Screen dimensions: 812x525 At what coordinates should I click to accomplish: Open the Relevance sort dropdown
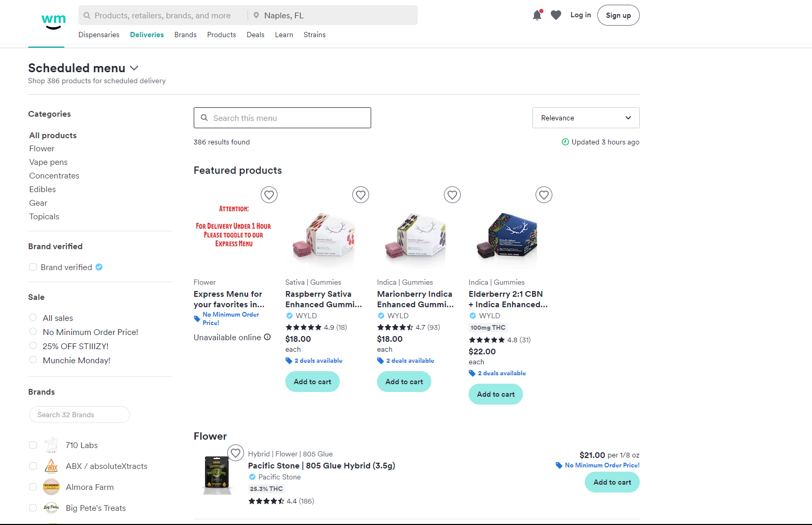pyautogui.click(x=585, y=118)
